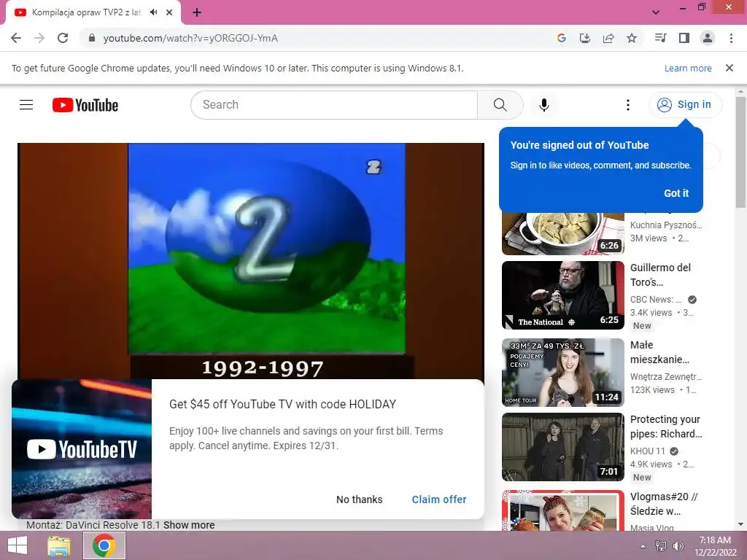Close the Kompilacja opraw TVP2 tab
747x560 pixels.
click(169, 12)
